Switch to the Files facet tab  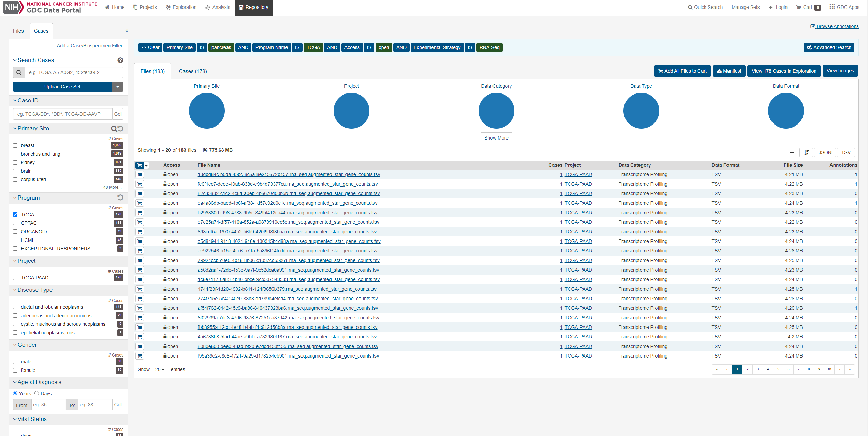click(x=18, y=31)
